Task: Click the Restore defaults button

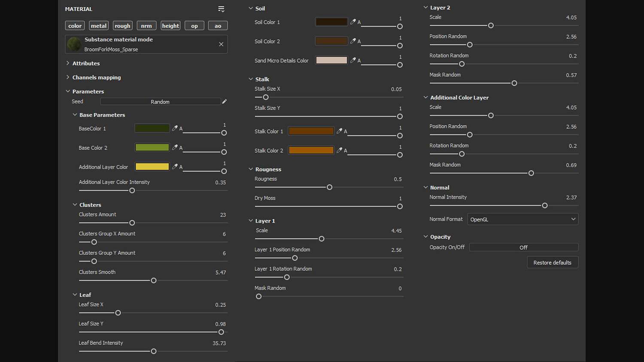Action: tap(552, 262)
